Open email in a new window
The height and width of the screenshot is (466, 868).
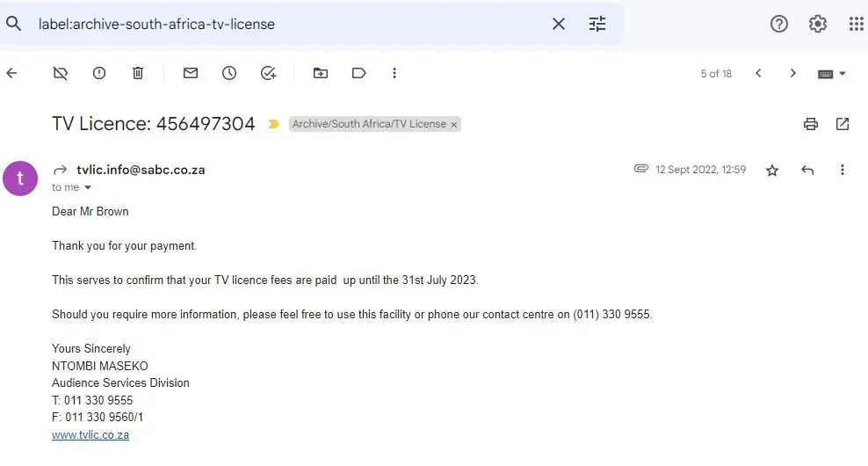pyautogui.click(x=843, y=124)
